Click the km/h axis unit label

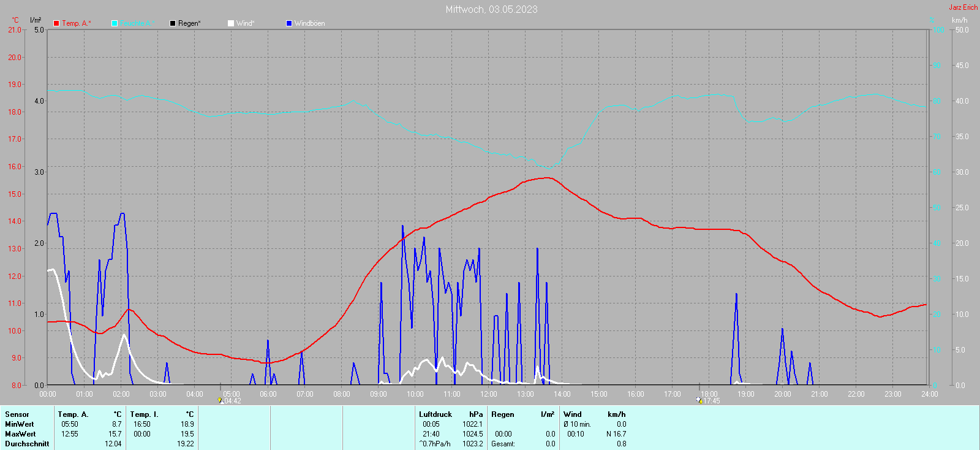coord(960,20)
